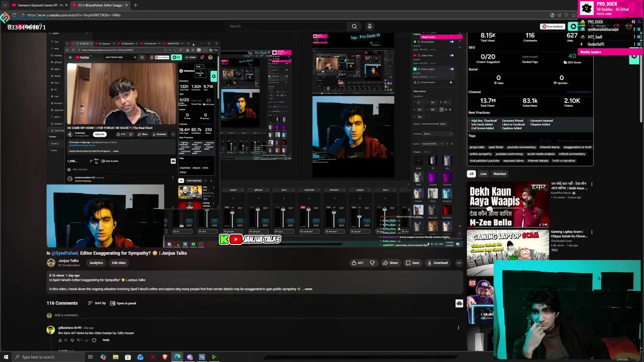Click '(click to load)' above Ranked Tags
The image size is (644, 362).
(x=530, y=57)
